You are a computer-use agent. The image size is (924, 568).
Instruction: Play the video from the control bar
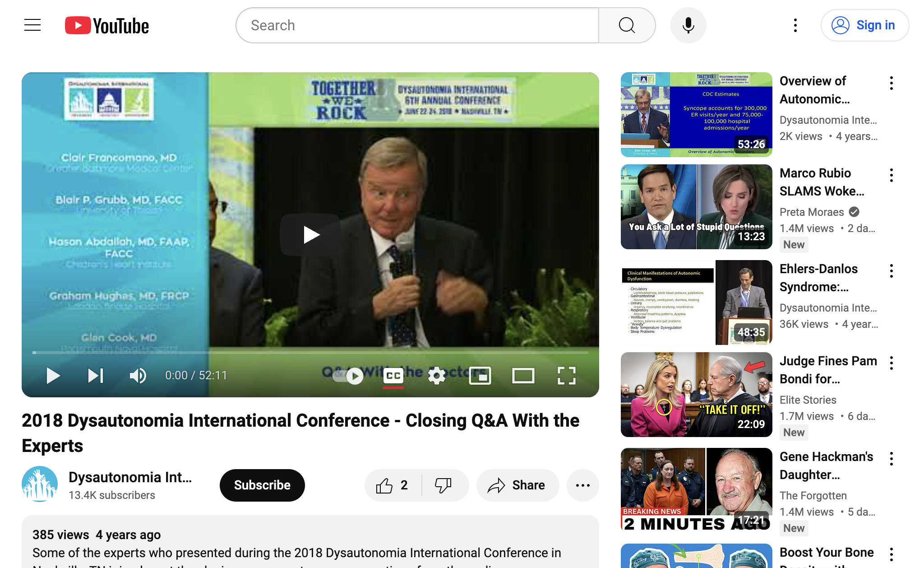click(53, 375)
